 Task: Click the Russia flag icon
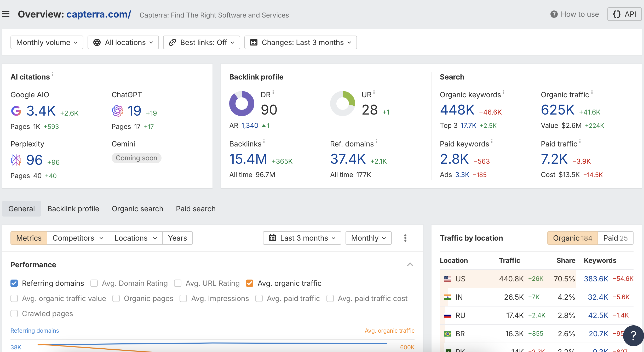point(448,315)
